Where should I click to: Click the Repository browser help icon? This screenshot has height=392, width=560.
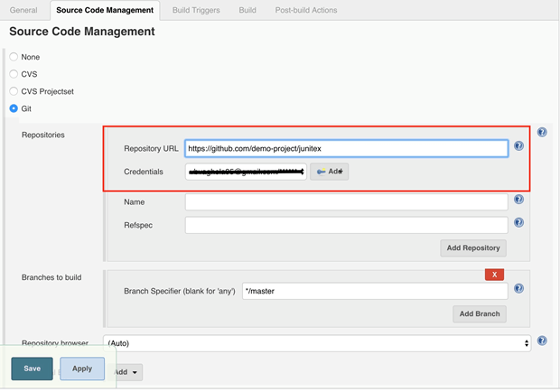(542, 341)
